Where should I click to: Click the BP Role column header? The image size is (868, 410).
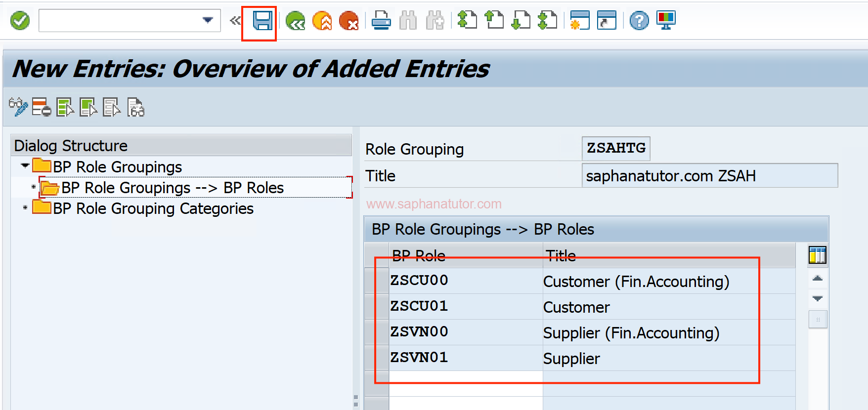[466, 255]
